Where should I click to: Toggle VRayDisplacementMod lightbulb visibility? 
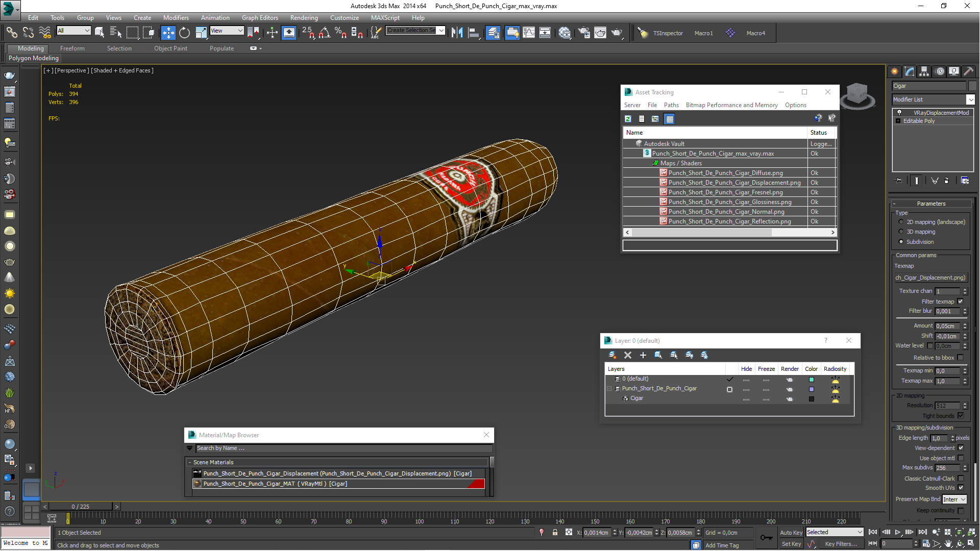click(x=899, y=112)
